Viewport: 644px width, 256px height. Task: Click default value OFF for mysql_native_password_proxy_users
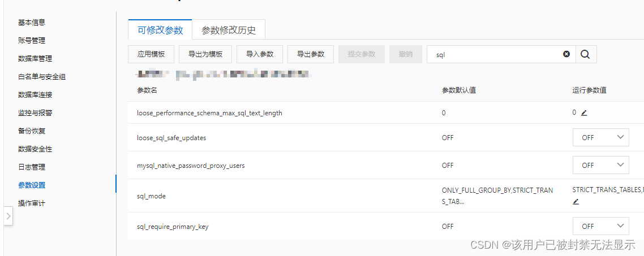click(448, 166)
